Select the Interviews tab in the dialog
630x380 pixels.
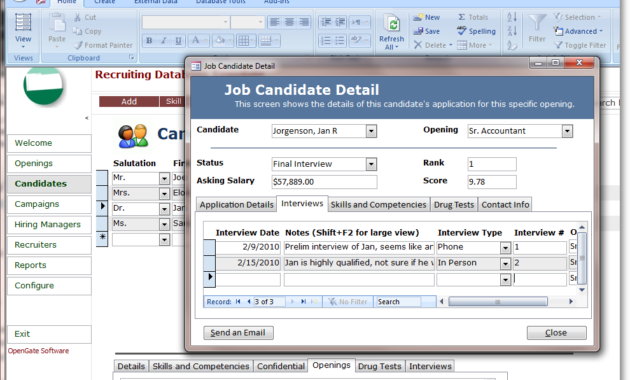(x=302, y=204)
